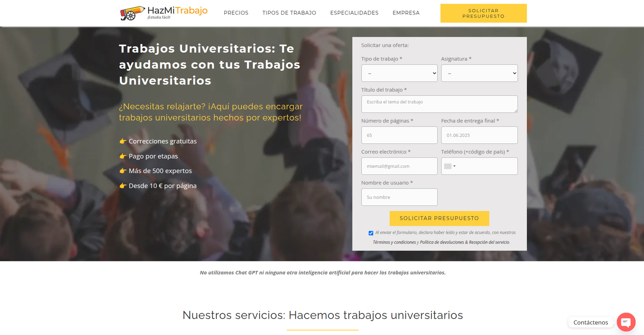Click the Nuestros servicios heading
The image size is (644, 335).
tap(323, 315)
